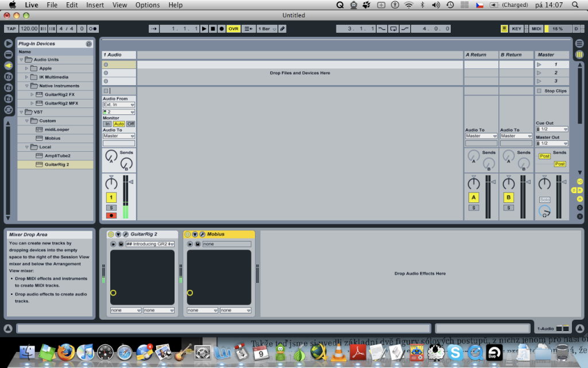
Task: Click the Master Solo cue button
Action: (544, 200)
